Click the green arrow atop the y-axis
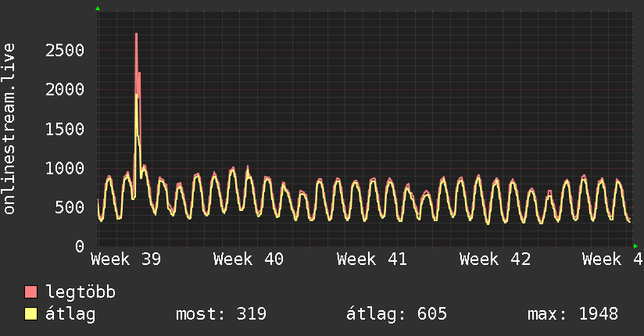Image resolution: width=644 pixels, height=336 pixels. tap(98, 9)
